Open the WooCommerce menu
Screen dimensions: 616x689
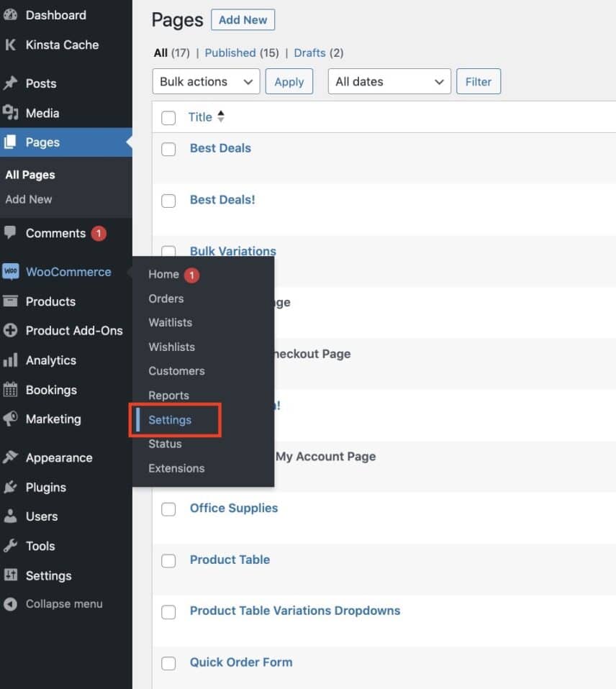pyautogui.click(x=65, y=272)
